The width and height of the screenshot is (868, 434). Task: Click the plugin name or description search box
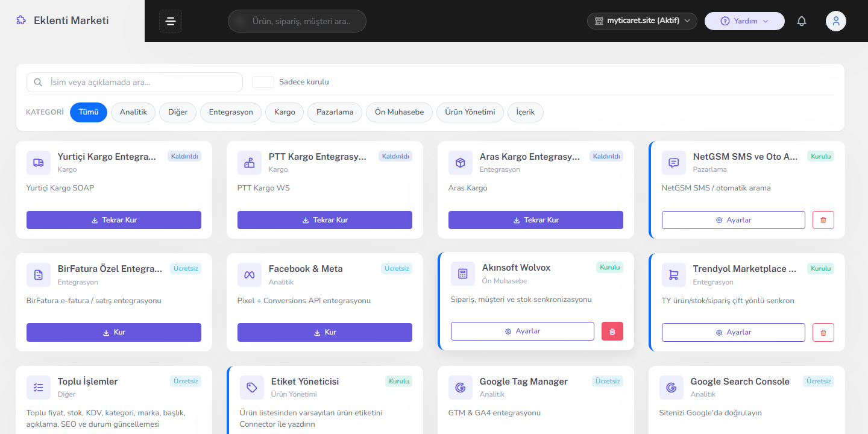pyautogui.click(x=134, y=82)
